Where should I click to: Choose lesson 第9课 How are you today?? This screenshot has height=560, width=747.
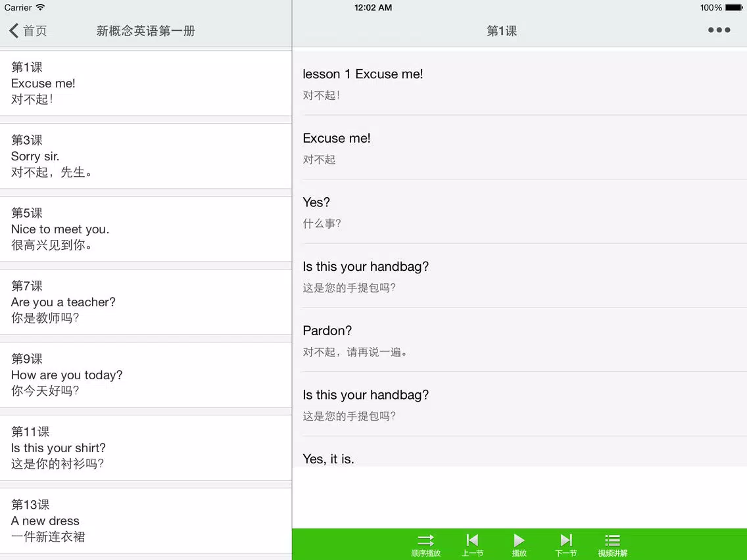tap(146, 375)
